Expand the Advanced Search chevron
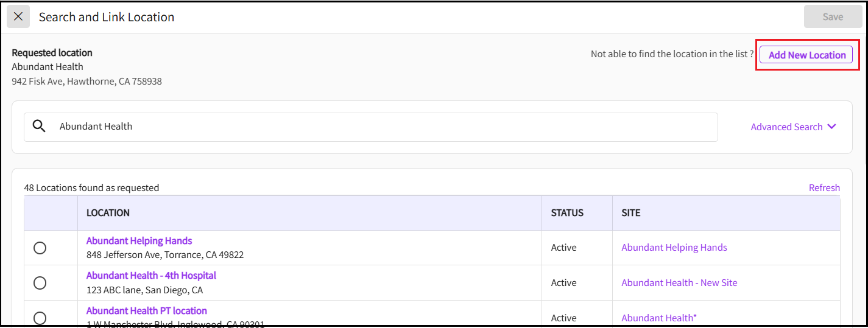The width and height of the screenshot is (868, 328). [832, 127]
